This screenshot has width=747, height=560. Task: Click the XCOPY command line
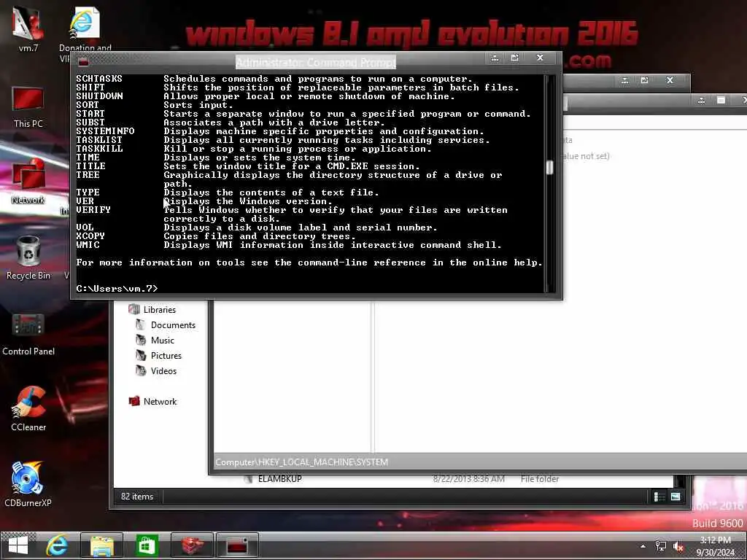216,236
